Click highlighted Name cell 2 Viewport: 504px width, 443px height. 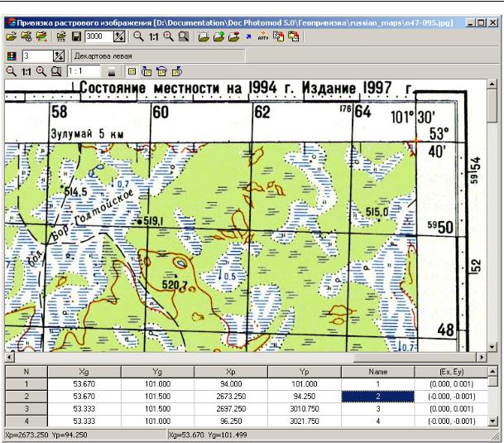pyautogui.click(x=377, y=397)
